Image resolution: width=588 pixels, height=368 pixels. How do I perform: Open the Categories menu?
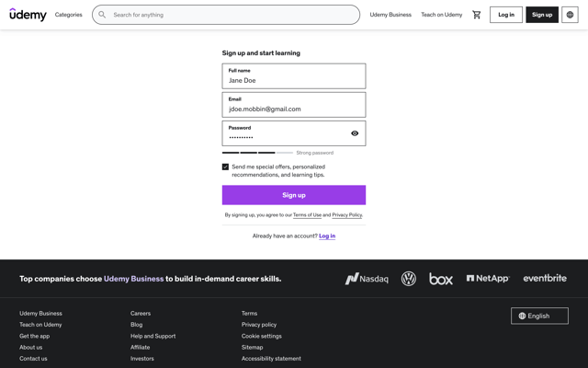pos(68,15)
